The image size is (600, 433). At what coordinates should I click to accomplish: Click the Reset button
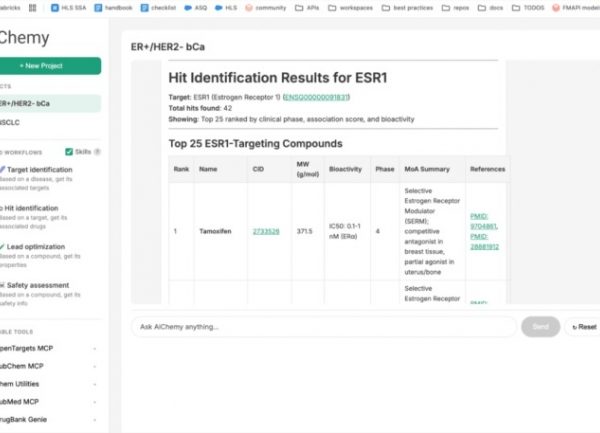[x=584, y=327]
